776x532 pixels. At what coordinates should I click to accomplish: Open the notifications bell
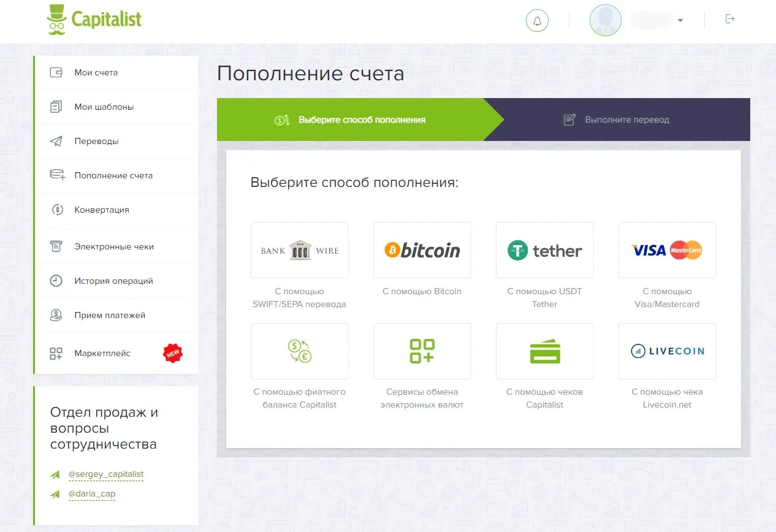point(537,21)
